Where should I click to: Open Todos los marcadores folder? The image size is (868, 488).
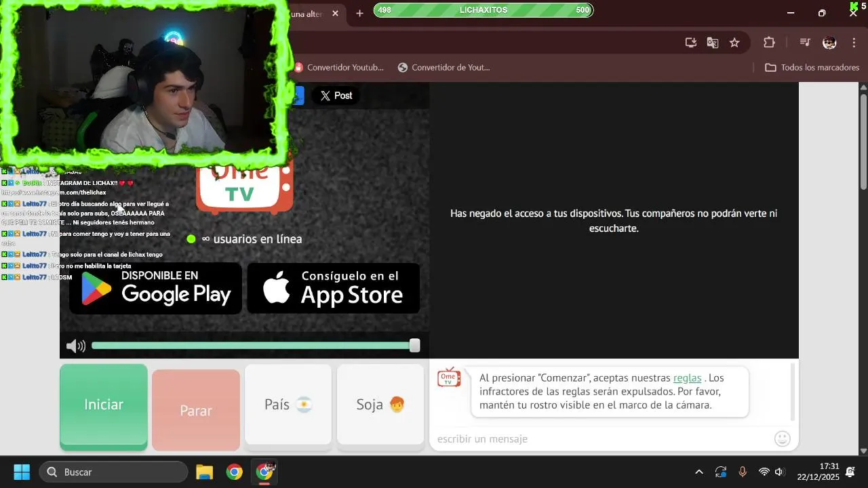coord(812,67)
